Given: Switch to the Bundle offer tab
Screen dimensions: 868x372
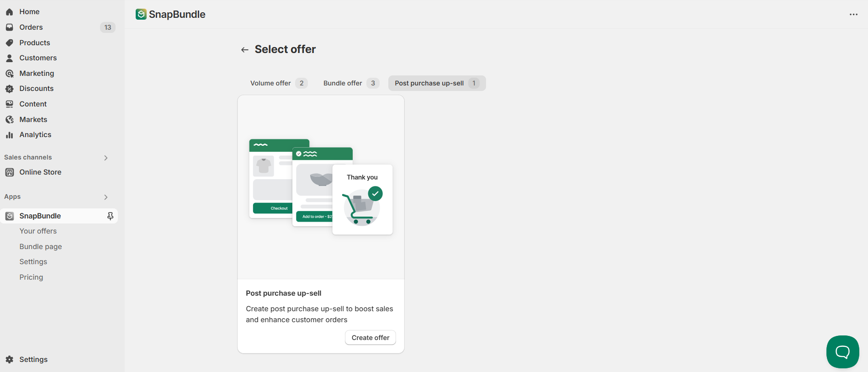Looking at the screenshot, I should point(351,83).
